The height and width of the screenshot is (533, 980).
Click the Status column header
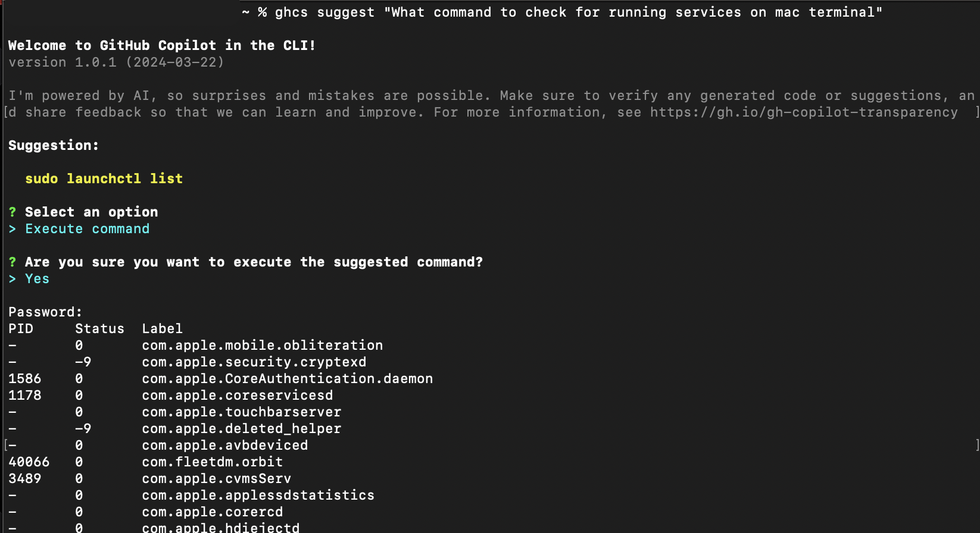(x=100, y=329)
